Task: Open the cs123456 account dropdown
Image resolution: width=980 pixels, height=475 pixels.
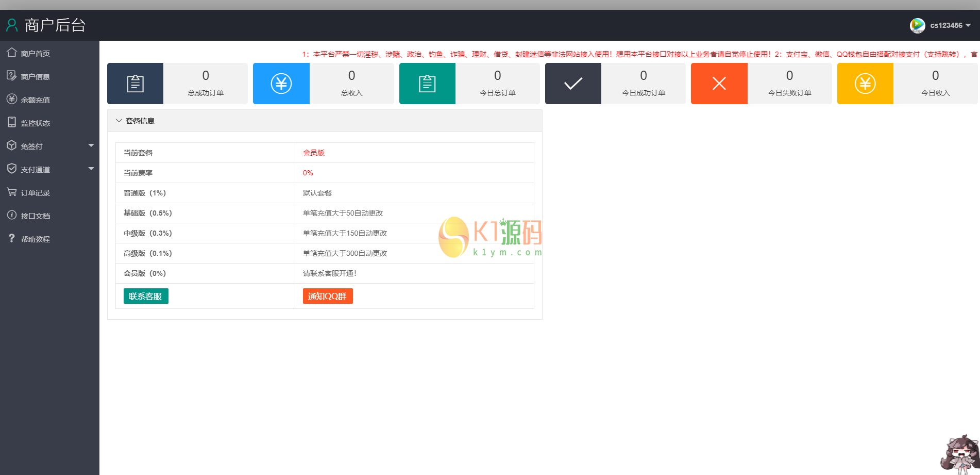Action: 946,25
